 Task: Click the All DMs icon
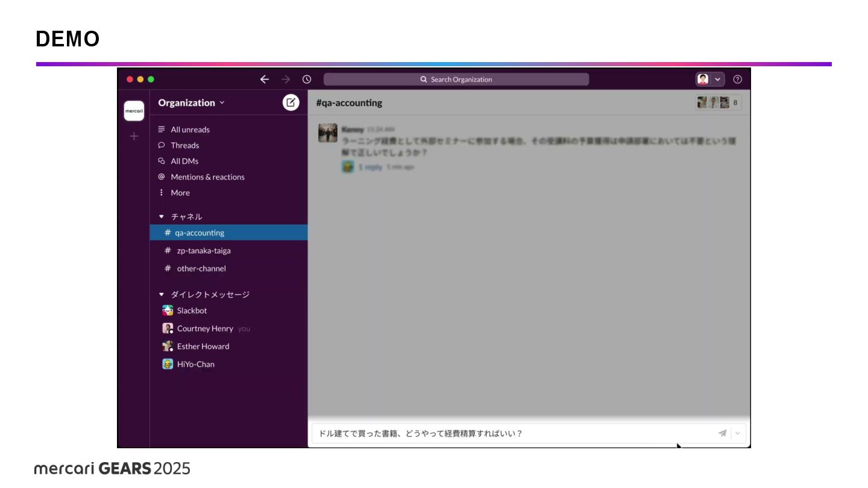[x=162, y=161]
